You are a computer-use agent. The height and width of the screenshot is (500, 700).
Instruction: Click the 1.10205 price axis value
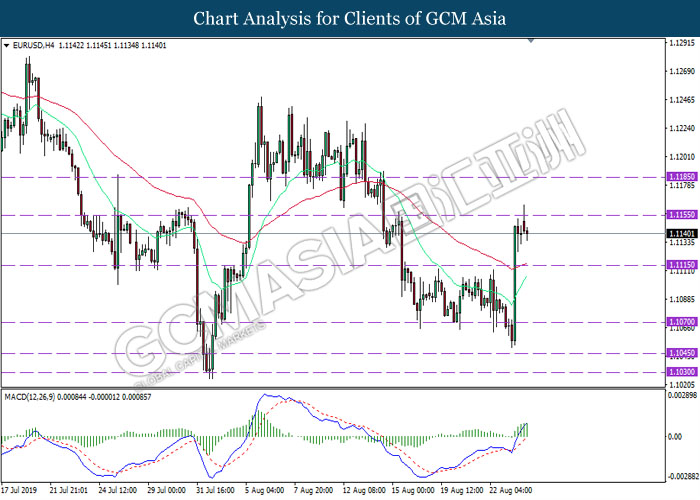tap(682, 385)
